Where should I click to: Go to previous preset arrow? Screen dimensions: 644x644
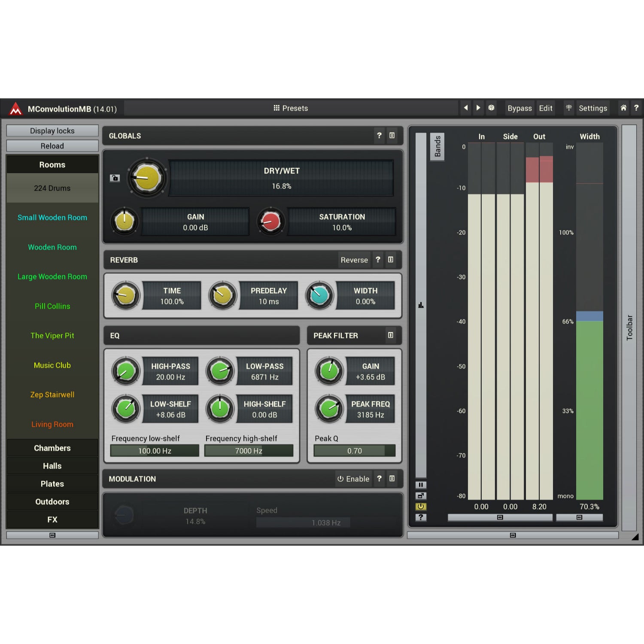(466, 108)
